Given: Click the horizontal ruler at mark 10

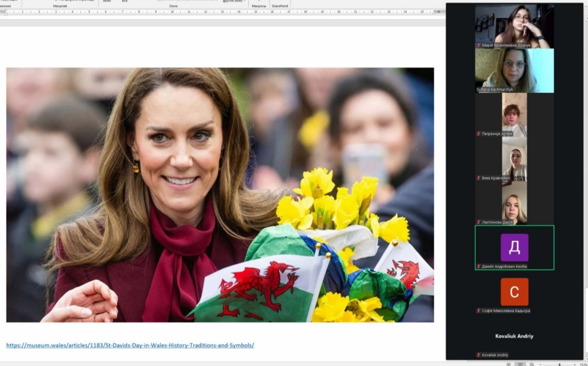Looking at the screenshot, I should (x=172, y=12).
